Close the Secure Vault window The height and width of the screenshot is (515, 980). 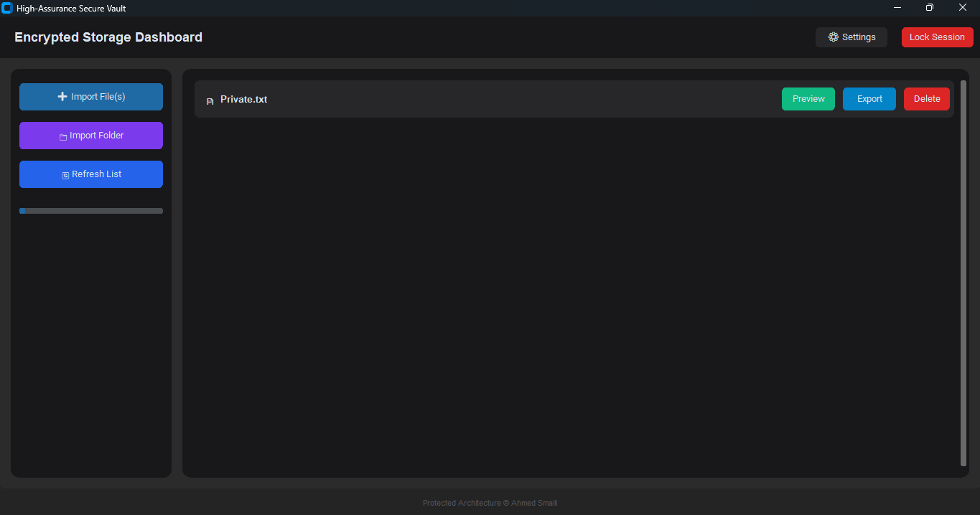pyautogui.click(x=963, y=8)
